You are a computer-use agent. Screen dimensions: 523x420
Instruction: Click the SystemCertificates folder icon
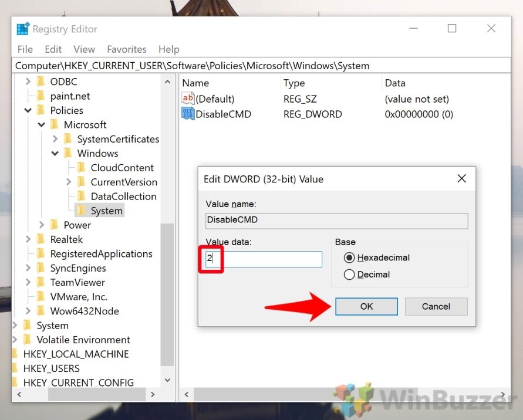click(x=68, y=138)
